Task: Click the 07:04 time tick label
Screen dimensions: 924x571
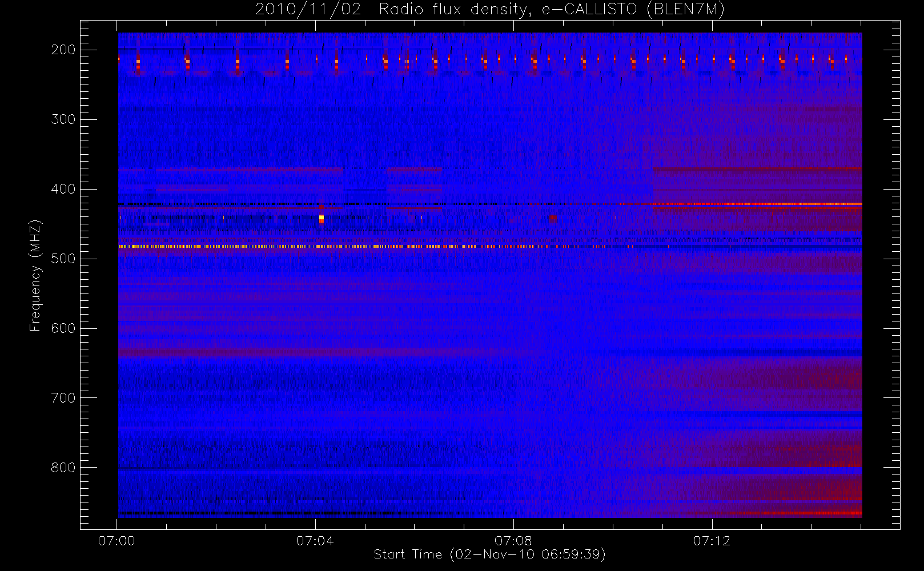Action: (x=315, y=541)
